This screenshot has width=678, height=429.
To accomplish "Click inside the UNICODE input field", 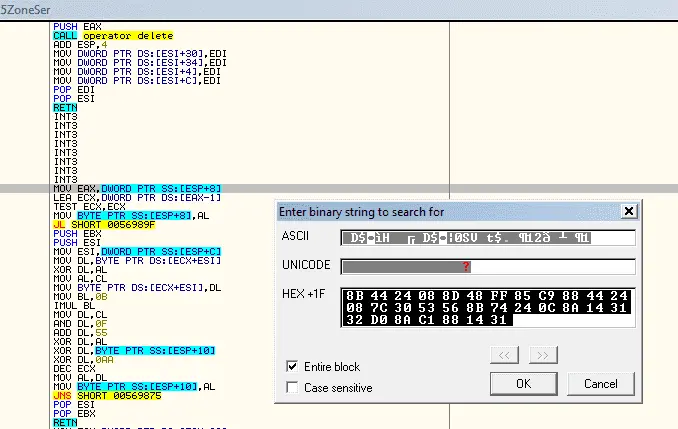I will (x=488, y=267).
